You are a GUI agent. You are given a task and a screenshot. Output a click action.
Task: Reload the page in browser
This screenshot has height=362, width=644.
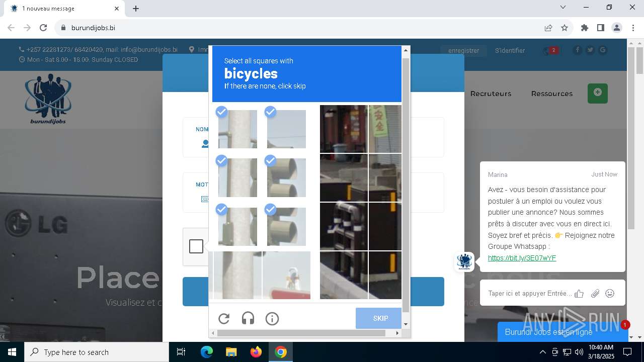[x=43, y=28]
